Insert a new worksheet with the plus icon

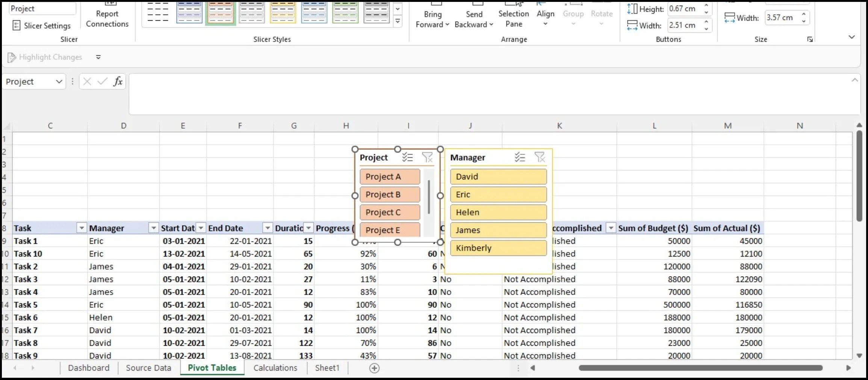pyautogui.click(x=374, y=368)
